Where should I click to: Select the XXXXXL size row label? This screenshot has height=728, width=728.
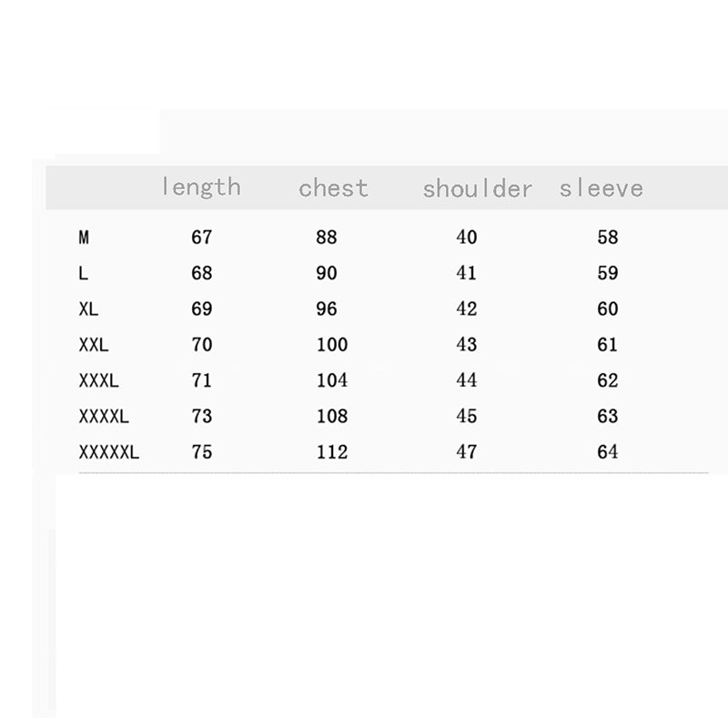tap(109, 451)
